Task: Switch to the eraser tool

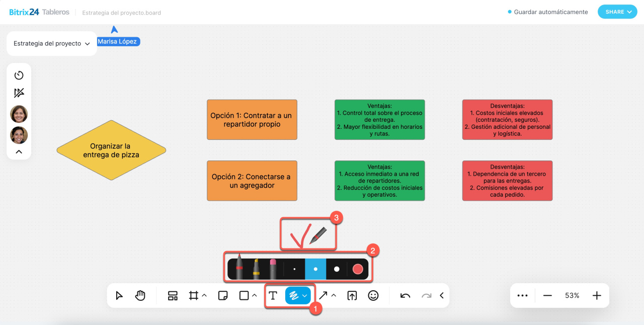Action: (273, 269)
